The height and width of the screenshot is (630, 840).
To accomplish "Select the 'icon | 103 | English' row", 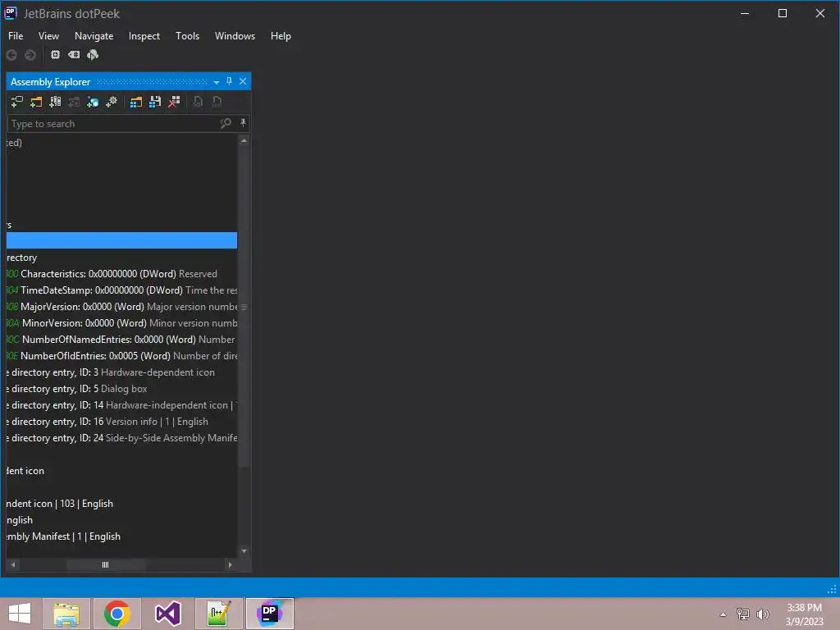I will click(121, 504).
